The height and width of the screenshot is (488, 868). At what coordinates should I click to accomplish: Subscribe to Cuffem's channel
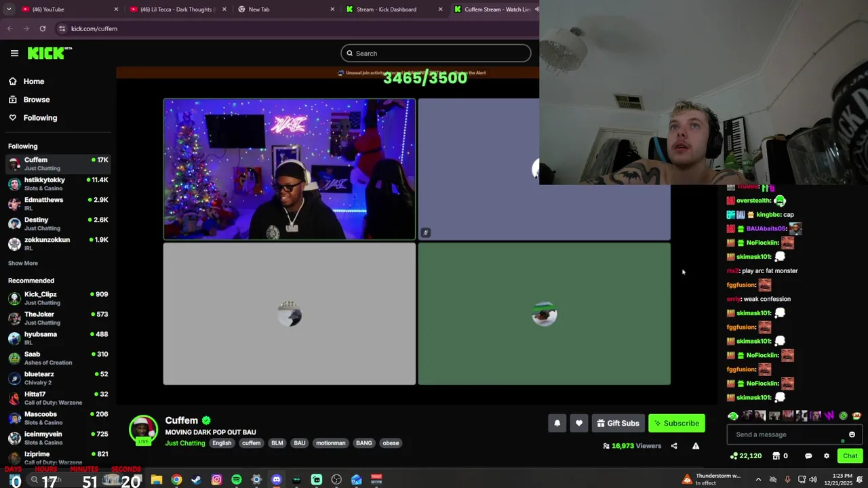pyautogui.click(x=677, y=423)
